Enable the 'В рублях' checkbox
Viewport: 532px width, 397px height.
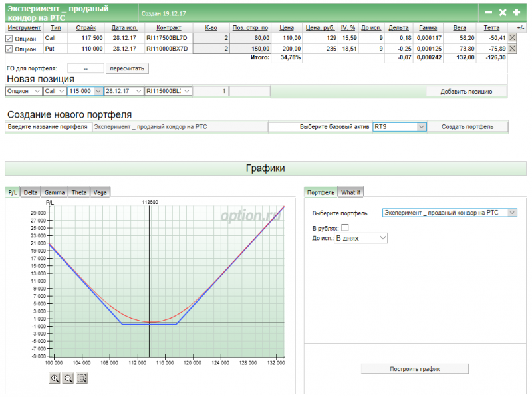point(344,228)
